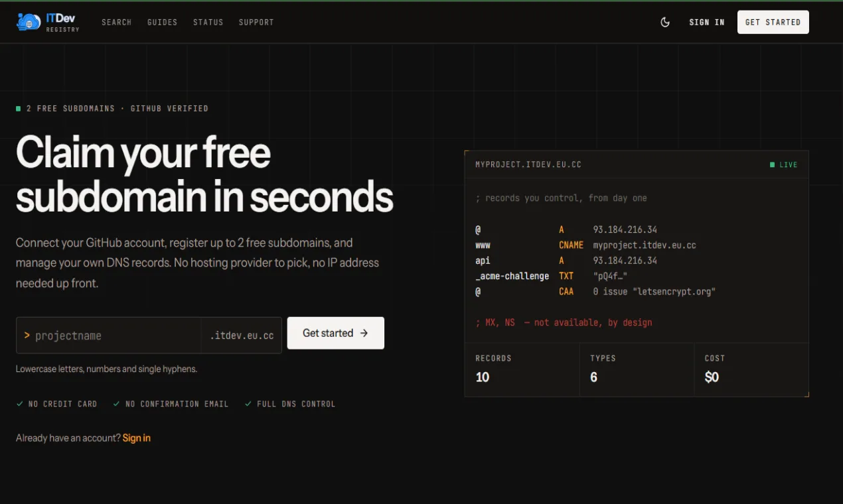The image size is (843, 504).
Task: Click the 'MX, NS — not available' comment
Action: pos(564,322)
